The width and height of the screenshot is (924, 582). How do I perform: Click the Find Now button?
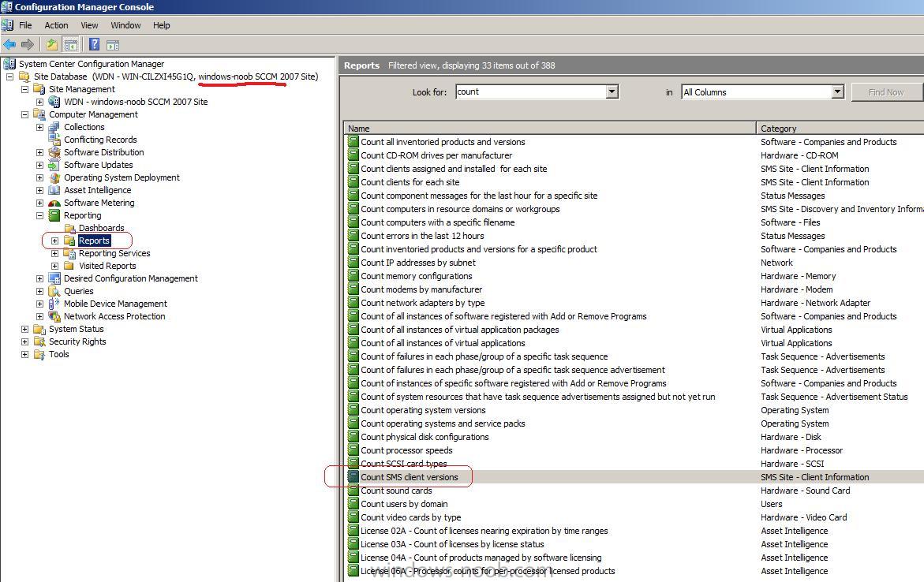[x=885, y=92]
